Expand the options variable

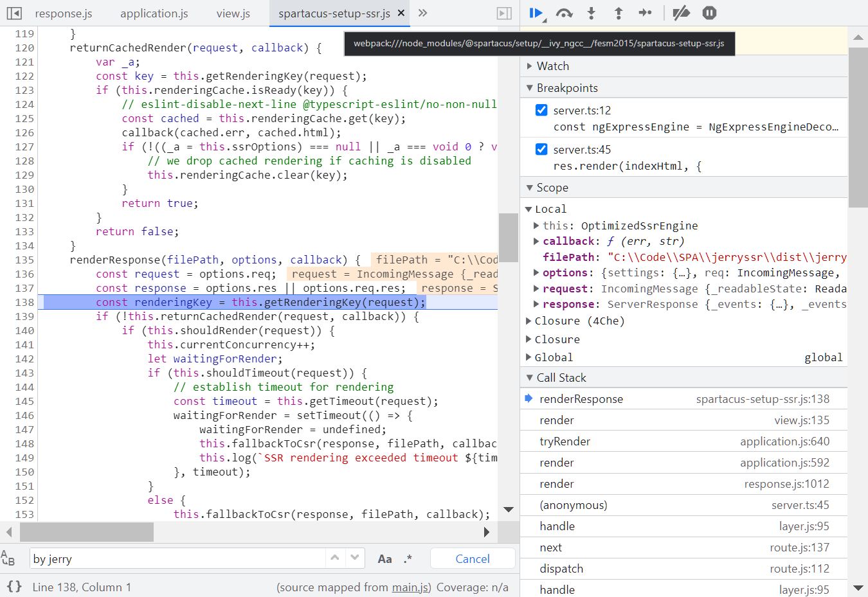536,272
